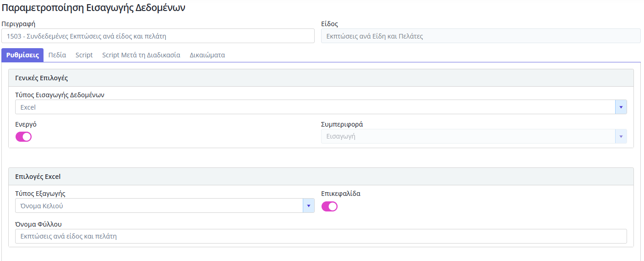Screen dimensions: 644x261
Task: Select the Script Μετά τη Διαδικασία tab
Action: tap(141, 55)
